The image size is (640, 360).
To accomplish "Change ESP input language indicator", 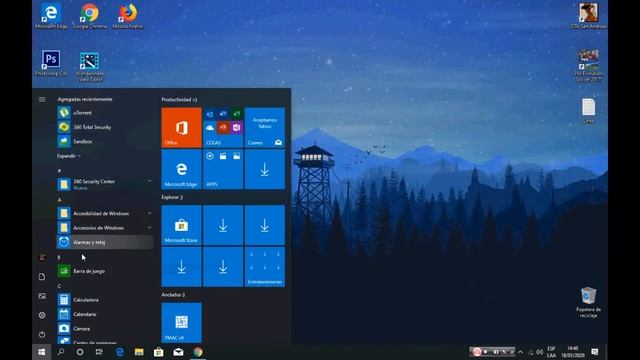I will pyautogui.click(x=551, y=352).
